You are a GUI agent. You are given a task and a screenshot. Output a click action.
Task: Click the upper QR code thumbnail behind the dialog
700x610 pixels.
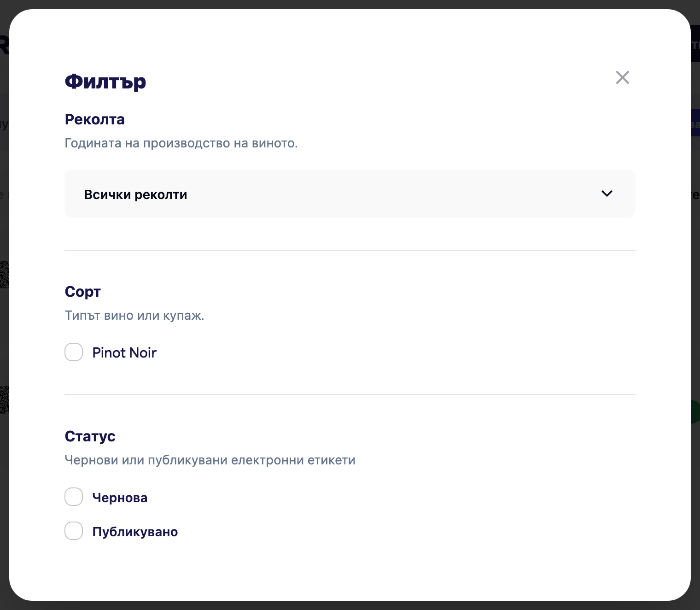pos(5,275)
